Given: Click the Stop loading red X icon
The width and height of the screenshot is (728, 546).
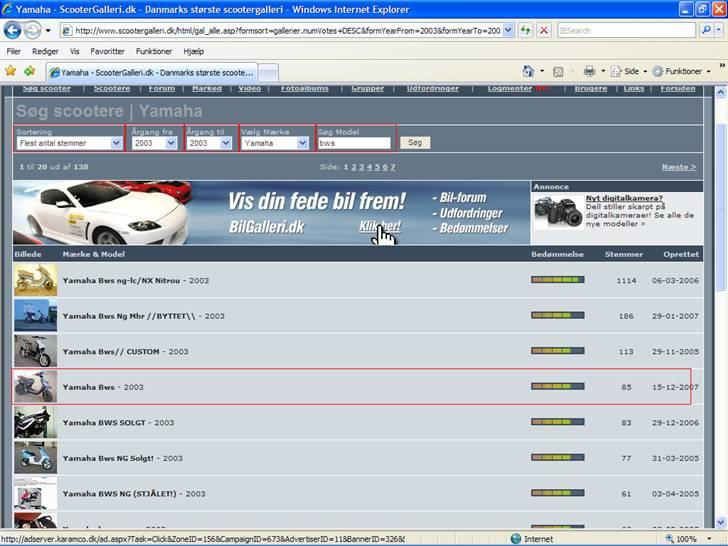Looking at the screenshot, I should pyautogui.click(x=544, y=30).
